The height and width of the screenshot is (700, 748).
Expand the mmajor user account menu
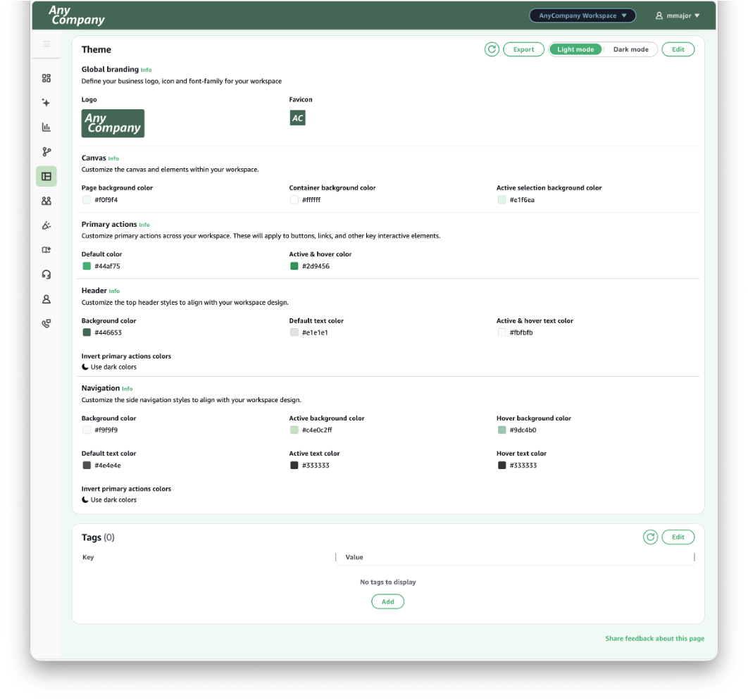point(678,15)
